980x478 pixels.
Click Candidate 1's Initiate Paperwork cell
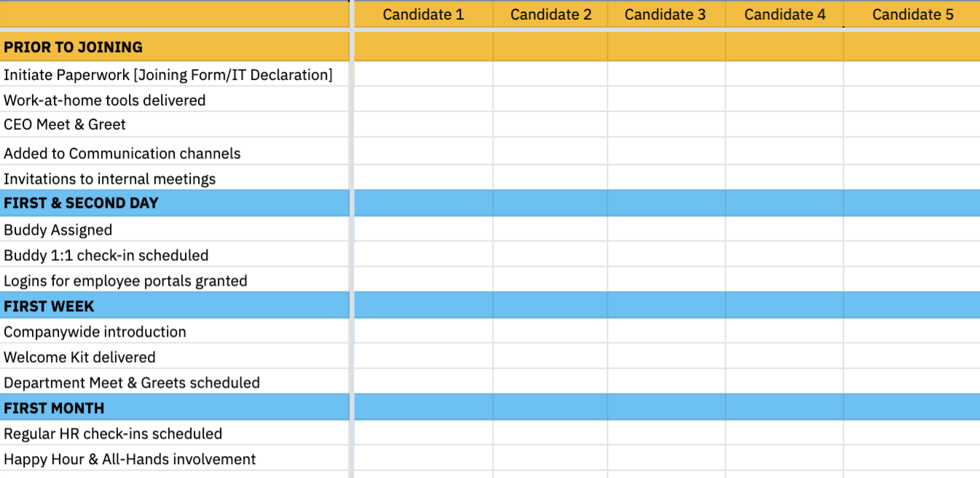point(423,75)
